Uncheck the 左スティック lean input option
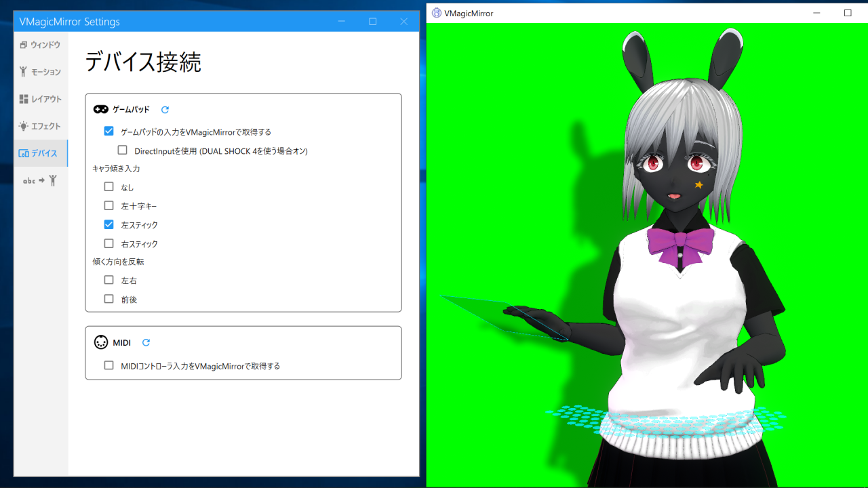 (x=108, y=224)
